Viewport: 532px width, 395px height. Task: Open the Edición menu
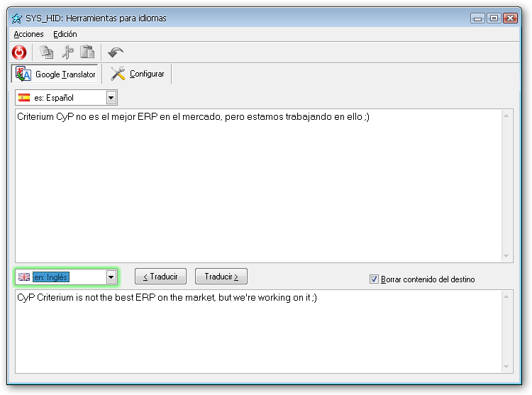[65, 34]
